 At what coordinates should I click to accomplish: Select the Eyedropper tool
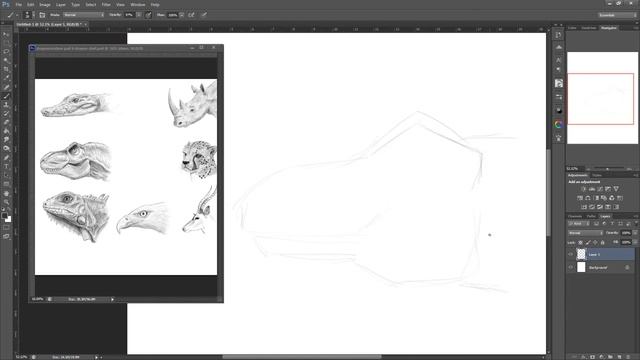6,78
